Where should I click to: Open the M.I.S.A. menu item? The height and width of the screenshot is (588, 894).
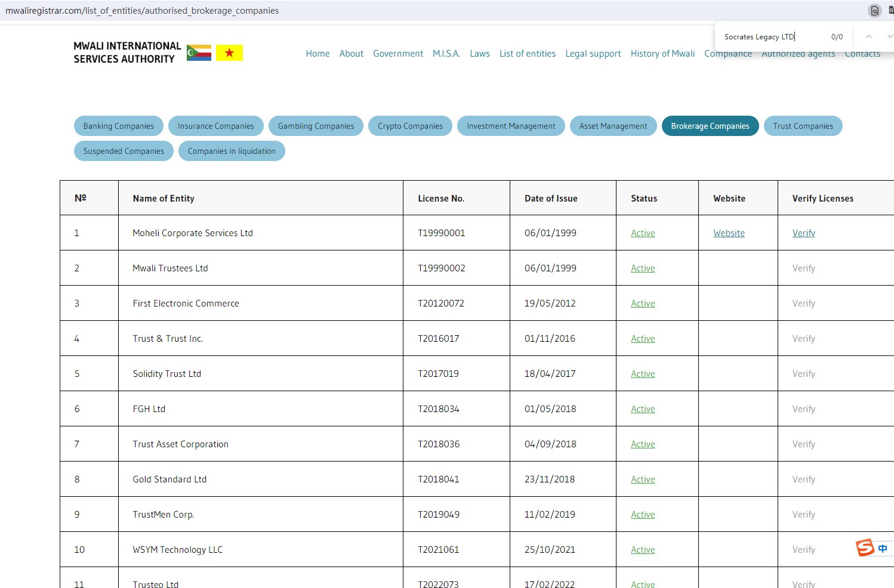[x=446, y=54]
